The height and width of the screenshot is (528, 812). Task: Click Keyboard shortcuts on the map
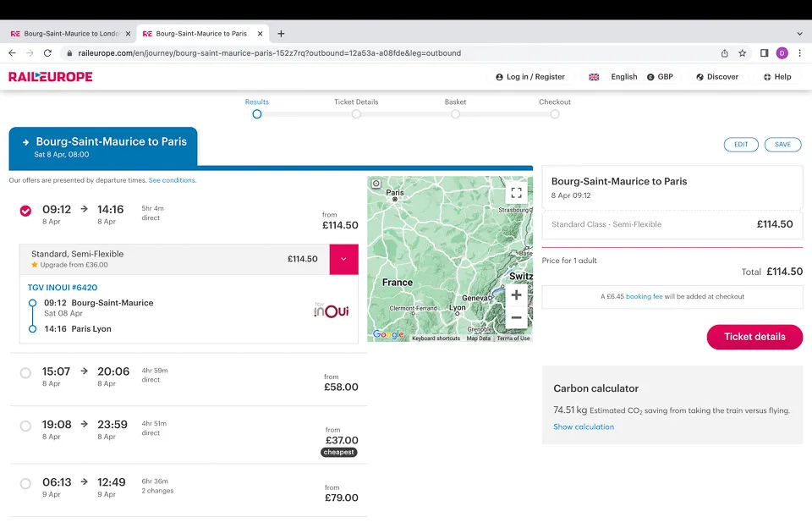(x=436, y=338)
